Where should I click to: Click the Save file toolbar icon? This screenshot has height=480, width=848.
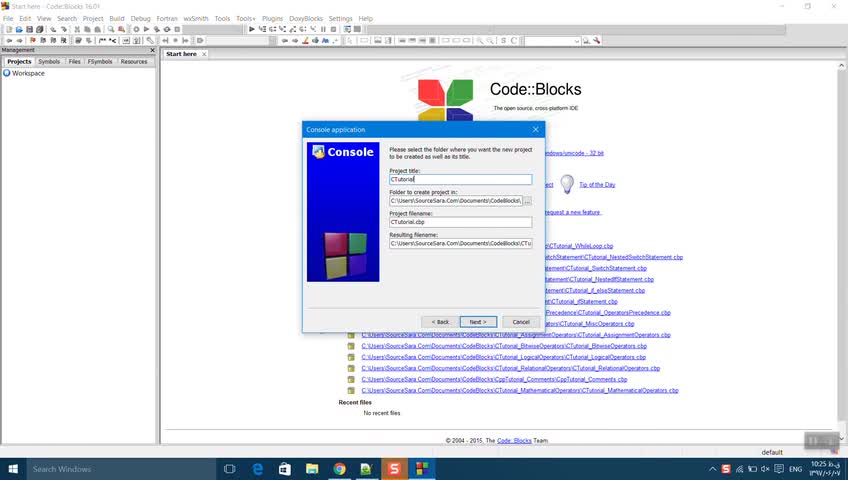(x=29, y=29)
